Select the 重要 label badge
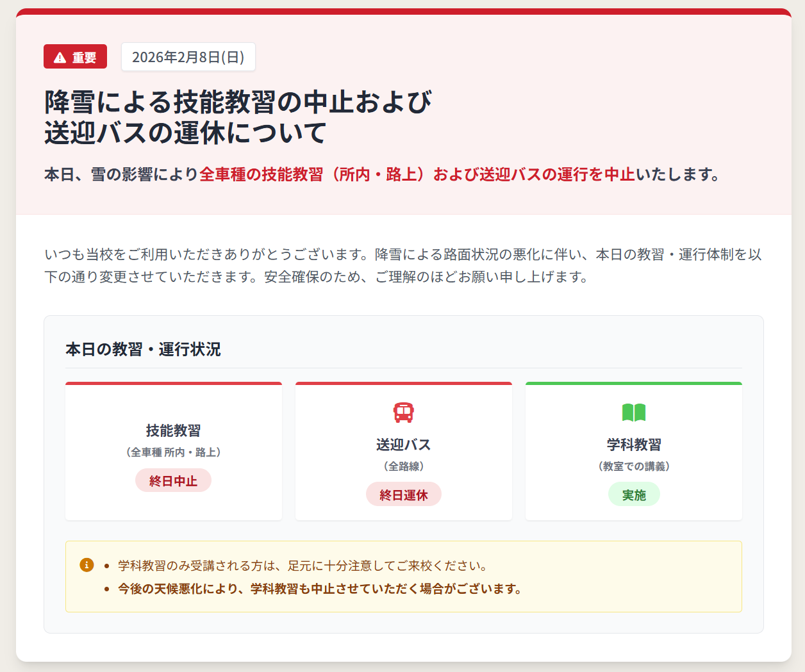The image size is (805, 672). tap(76, 57)
